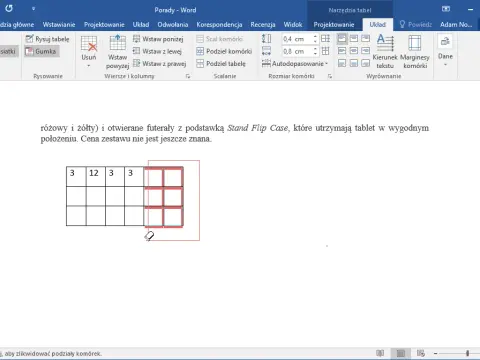Open Projektowanie tab under Narzędzia tabel
Viewport: 480px width, 360px height.
point(334,24)
